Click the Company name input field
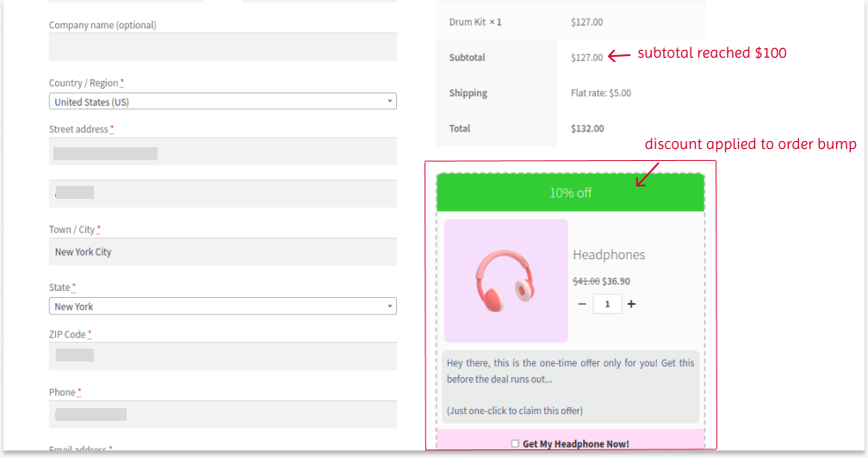Screen dimensions: 868x458 (222, 47)
